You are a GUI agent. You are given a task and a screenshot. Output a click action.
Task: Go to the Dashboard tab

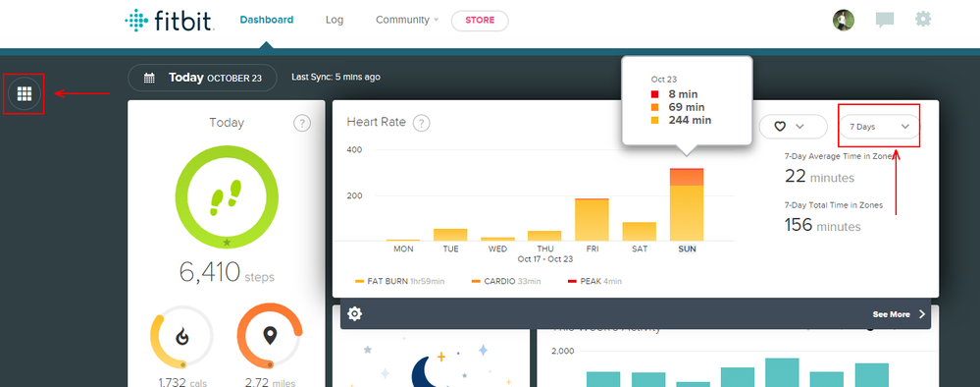click(x=266, y=20)
